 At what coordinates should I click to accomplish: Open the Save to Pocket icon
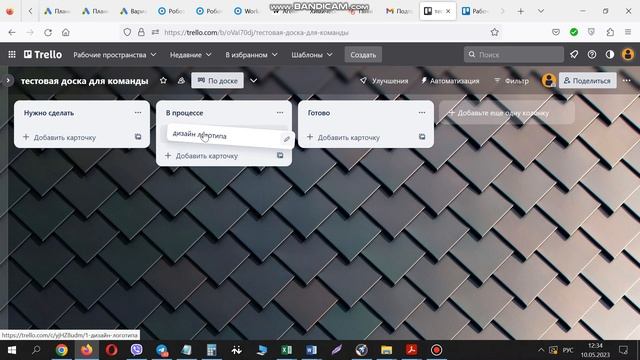coord(556,32)
